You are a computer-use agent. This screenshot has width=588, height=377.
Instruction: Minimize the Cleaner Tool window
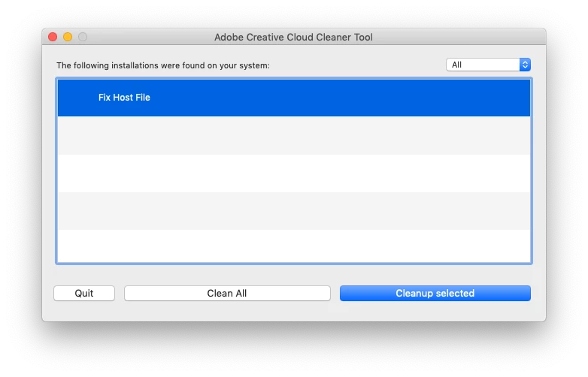click(68, 37)
